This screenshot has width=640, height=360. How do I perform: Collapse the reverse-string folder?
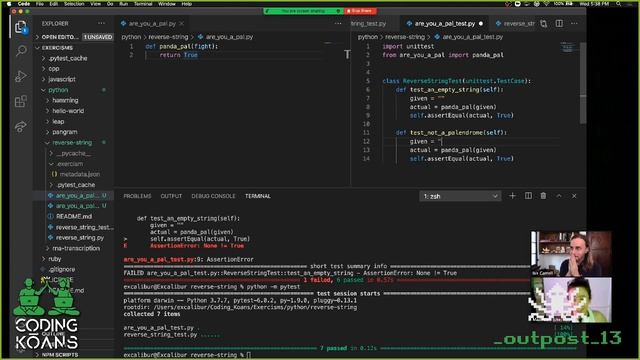[x=72, y=142]
